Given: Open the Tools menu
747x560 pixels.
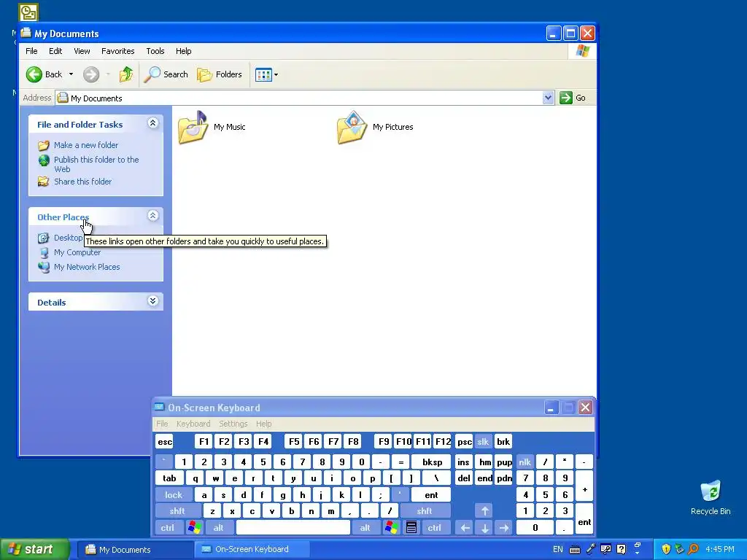Looking at the screenshot, I should click(155, 51).
